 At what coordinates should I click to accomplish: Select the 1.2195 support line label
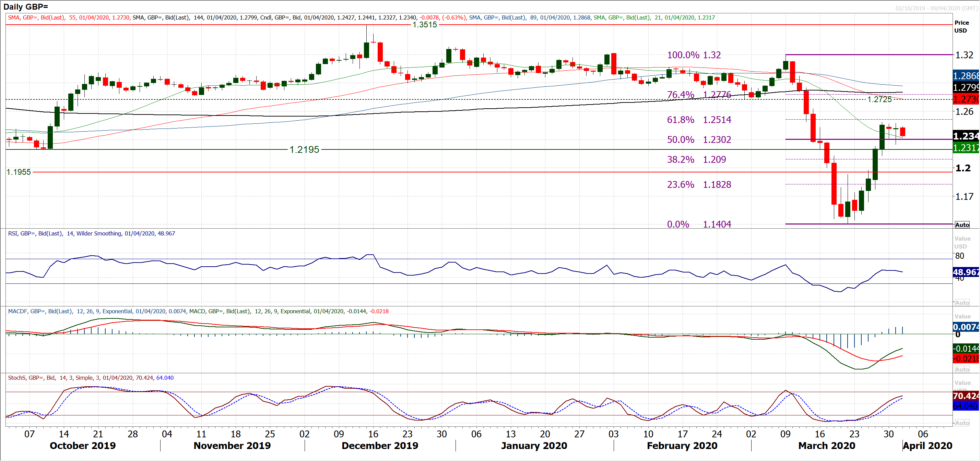click(304, 149)
